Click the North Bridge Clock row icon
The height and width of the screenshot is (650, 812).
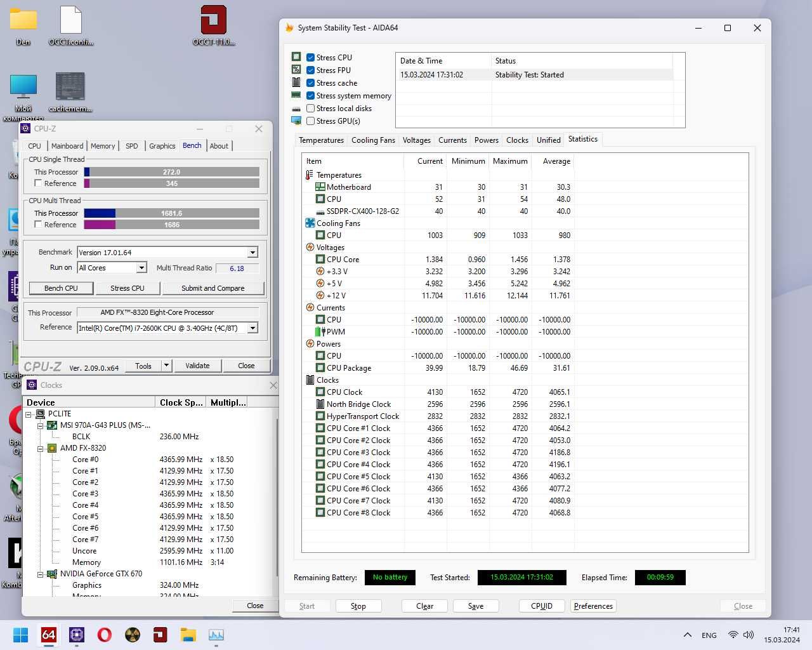pos(320,404)
